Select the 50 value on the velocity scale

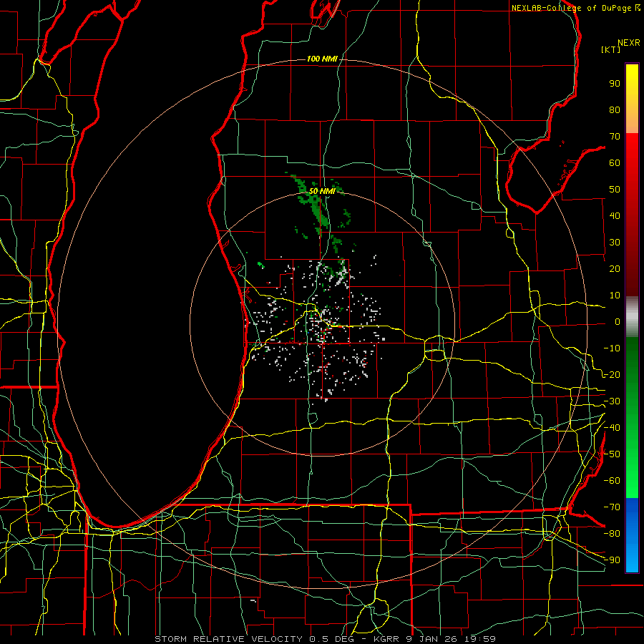(x=615, y=190)
